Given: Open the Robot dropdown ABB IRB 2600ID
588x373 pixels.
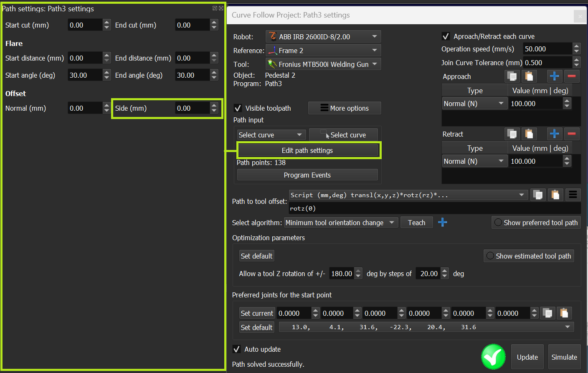Looking at the screenshot, I should (x=323, y=37).
